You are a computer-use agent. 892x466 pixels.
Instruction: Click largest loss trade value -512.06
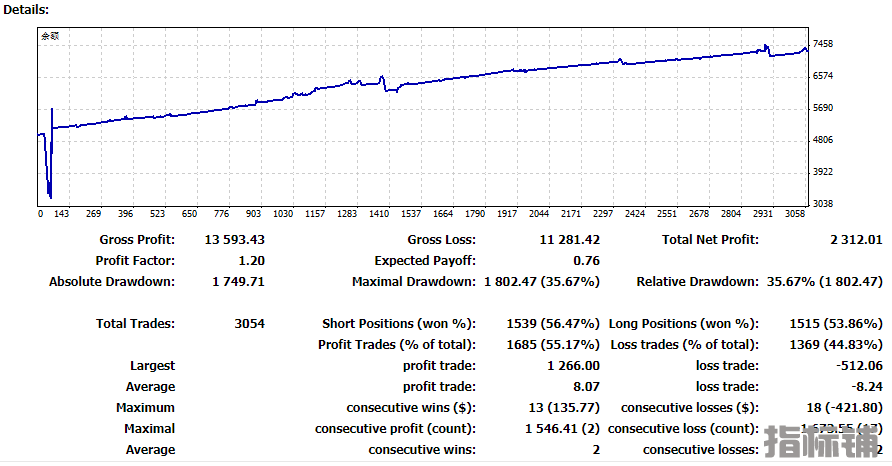859,366
